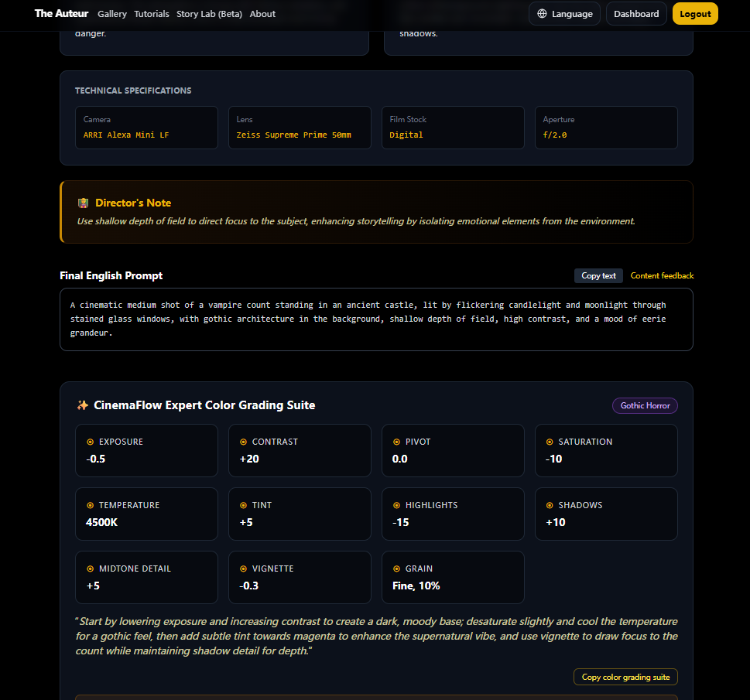
Task: Click inside the Final English Prompt box
Action: (x=376, y=319)
